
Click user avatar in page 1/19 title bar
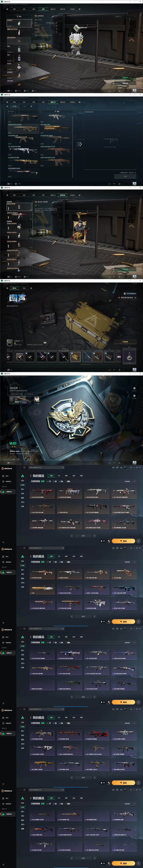pyautogui.click(x=125, y=467)
